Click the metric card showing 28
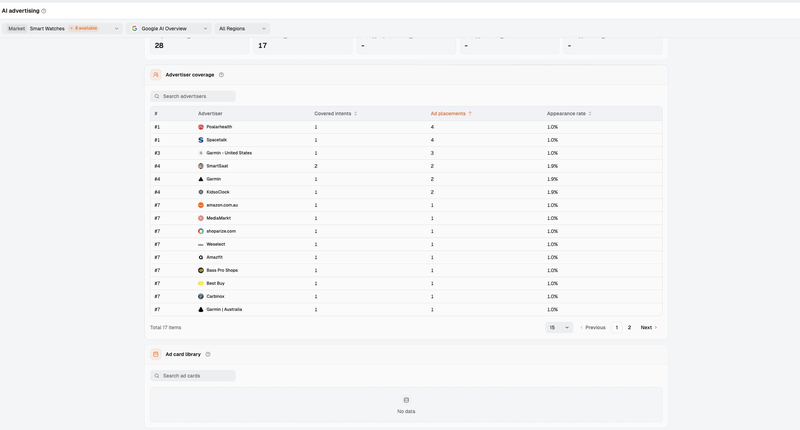This screenshot has height=430, width=800. tap(199, 45)
